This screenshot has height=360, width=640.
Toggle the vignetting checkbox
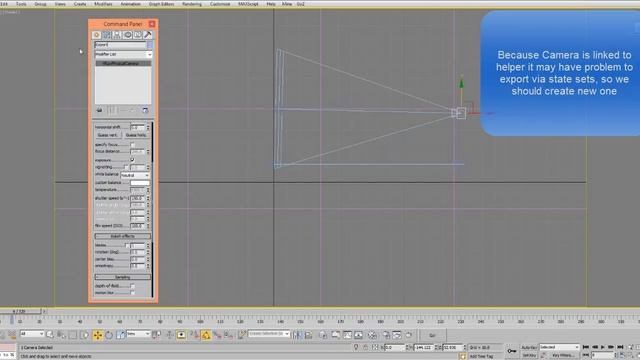[126, 167]
